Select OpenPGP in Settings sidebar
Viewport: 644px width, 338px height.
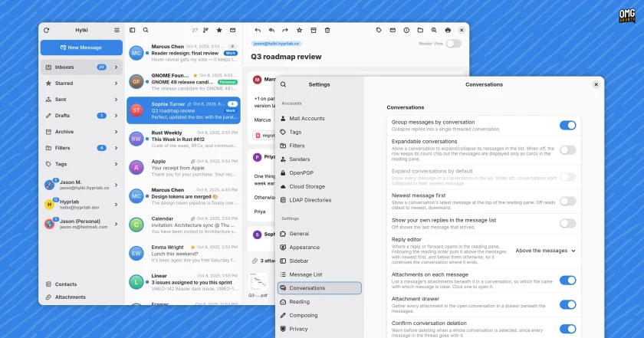pyautogui.click(x=320, y=173)
